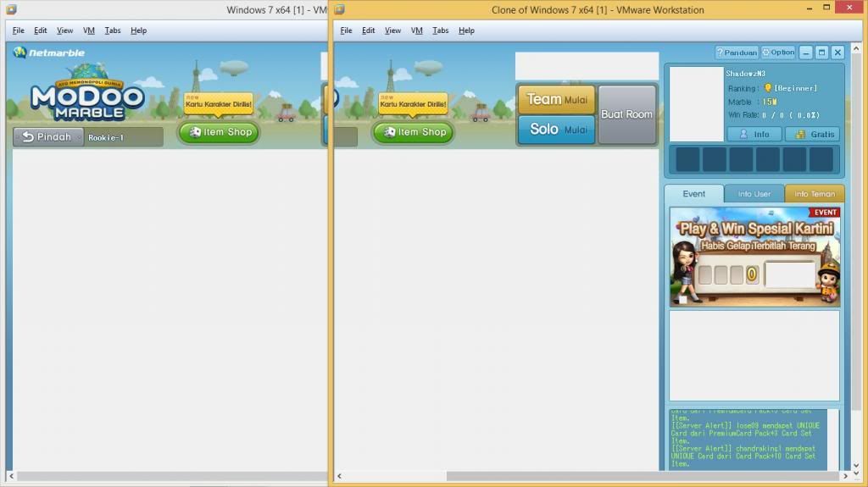Open View menu in left VMware window

tap(64, 30)
